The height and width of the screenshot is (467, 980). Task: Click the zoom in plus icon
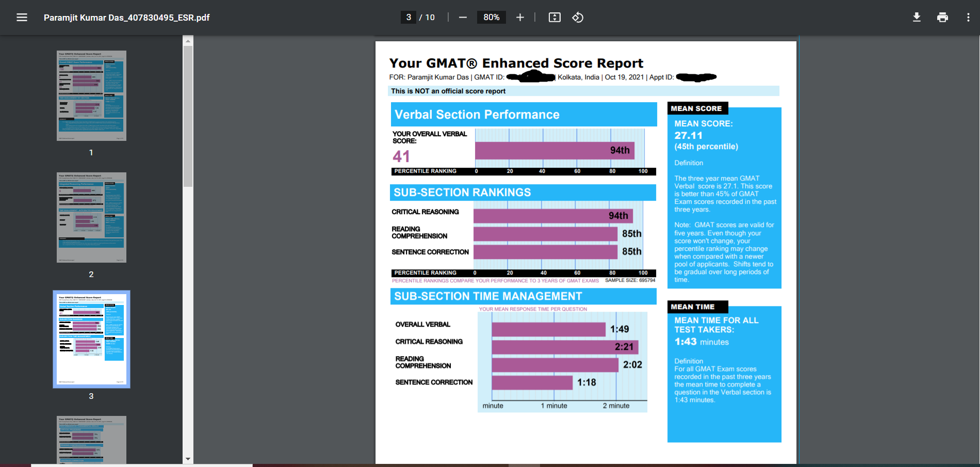coord(520,17)
